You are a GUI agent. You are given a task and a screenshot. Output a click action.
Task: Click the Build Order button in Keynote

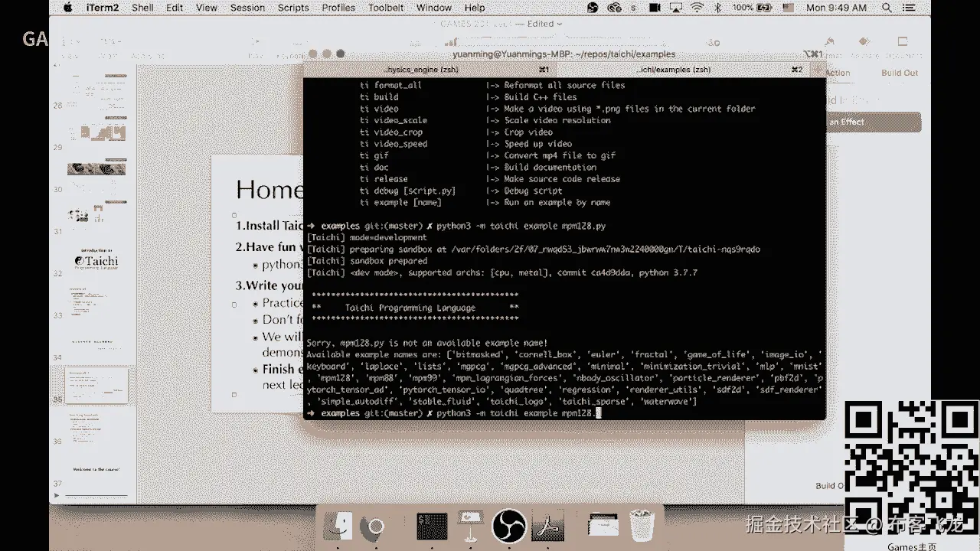(831, 486)
